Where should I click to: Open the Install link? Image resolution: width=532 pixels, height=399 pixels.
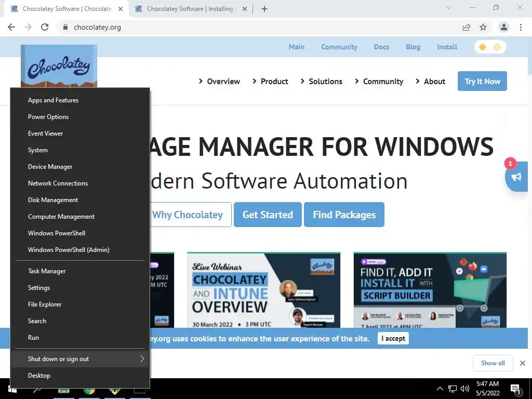pos(447,47)
